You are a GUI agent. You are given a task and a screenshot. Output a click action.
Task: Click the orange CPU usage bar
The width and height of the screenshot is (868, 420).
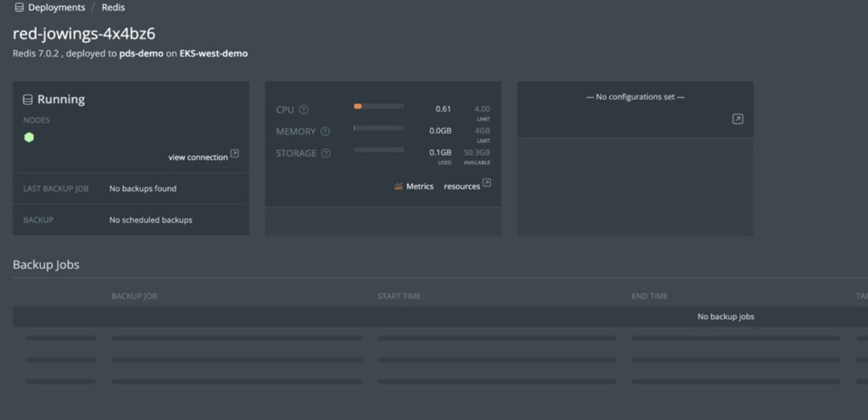point(358,106)
